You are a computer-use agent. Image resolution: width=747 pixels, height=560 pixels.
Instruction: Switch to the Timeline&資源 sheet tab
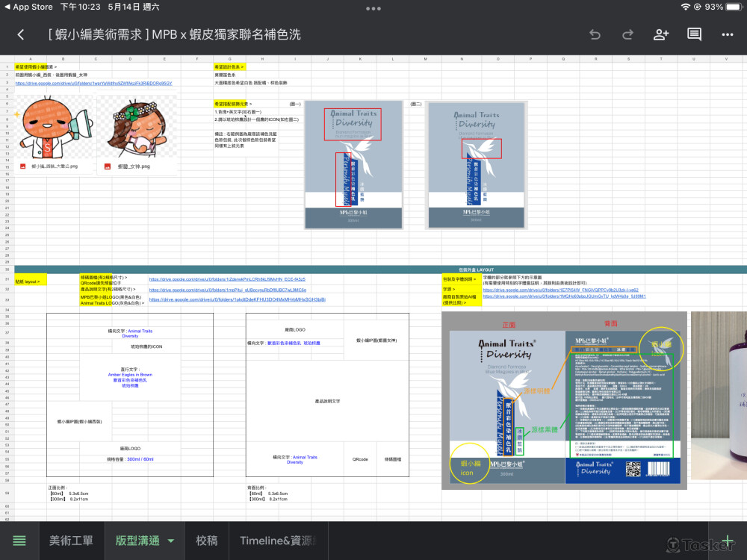pyautogui.click(x=278, y=541)
